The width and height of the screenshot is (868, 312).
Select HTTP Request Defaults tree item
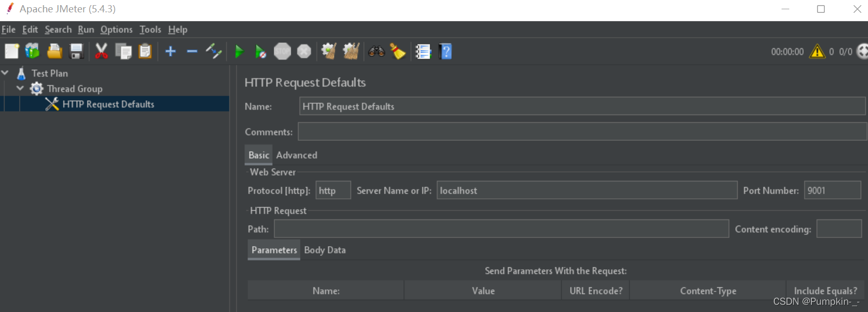coord(108,104)
